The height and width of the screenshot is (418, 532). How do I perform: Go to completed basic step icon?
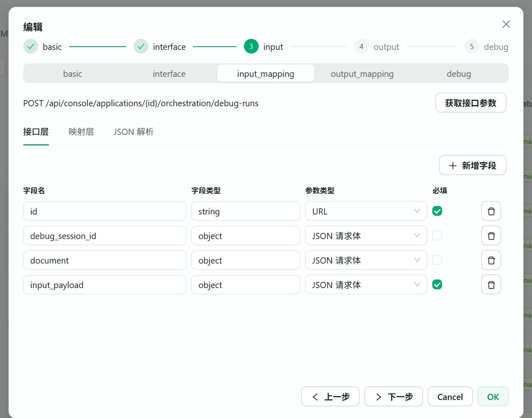coord(31,47)
